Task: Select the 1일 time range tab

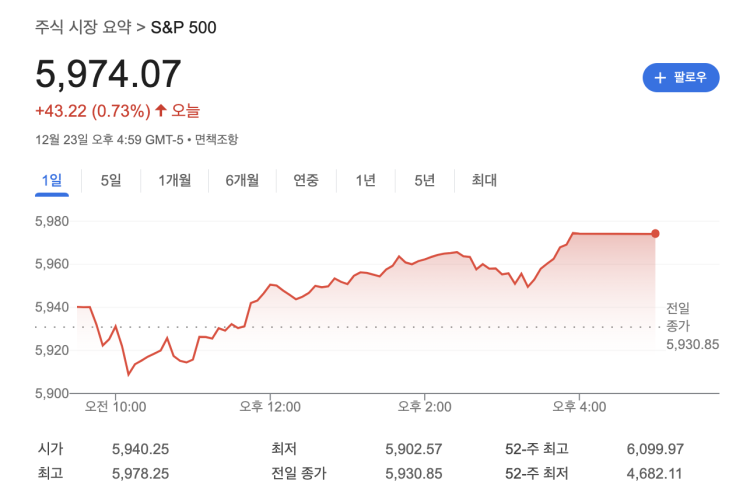Action: point(52,180)
